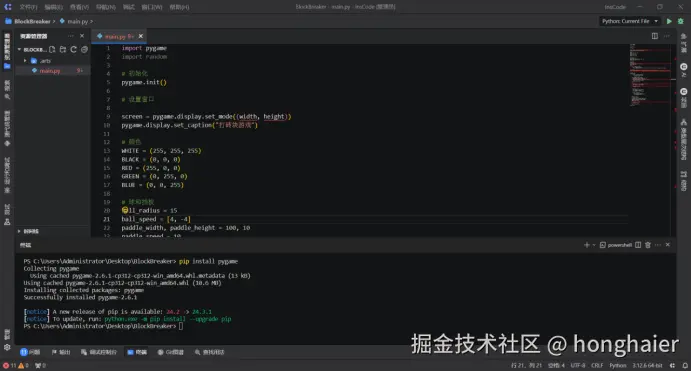
Task: Click the InsCode logo icon in title bar
Action: pyautogui.click(x=8, y=7)
